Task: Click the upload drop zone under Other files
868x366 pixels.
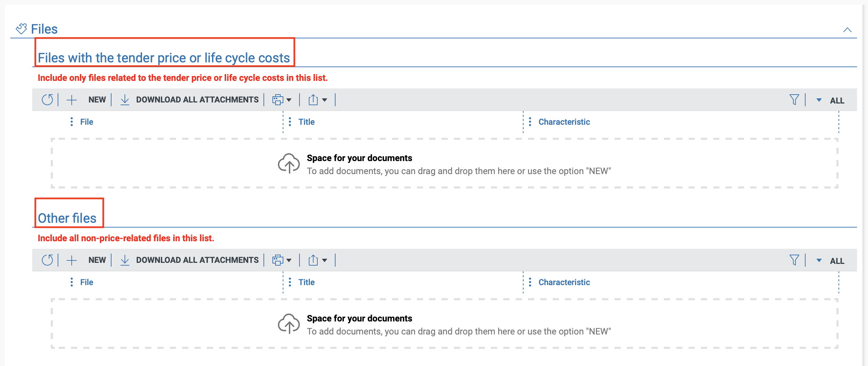Action: point(444,324)
